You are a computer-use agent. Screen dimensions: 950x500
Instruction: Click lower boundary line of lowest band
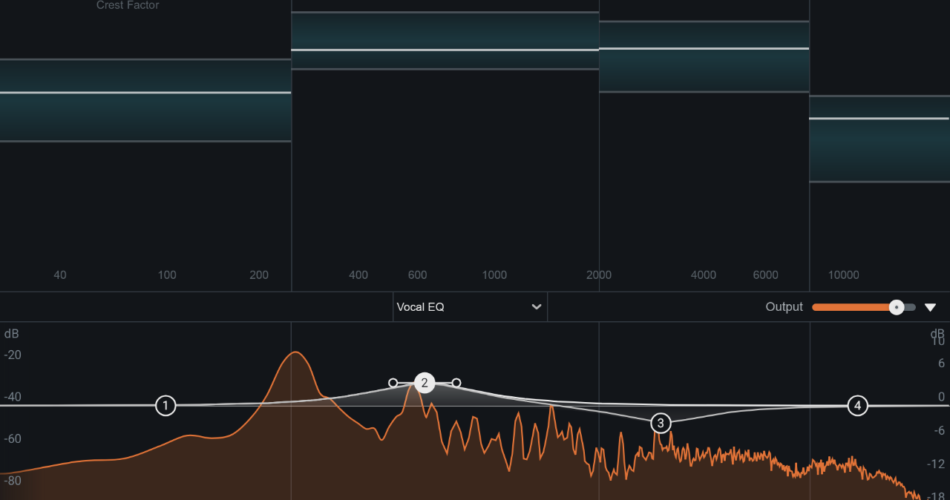(145, 141)
